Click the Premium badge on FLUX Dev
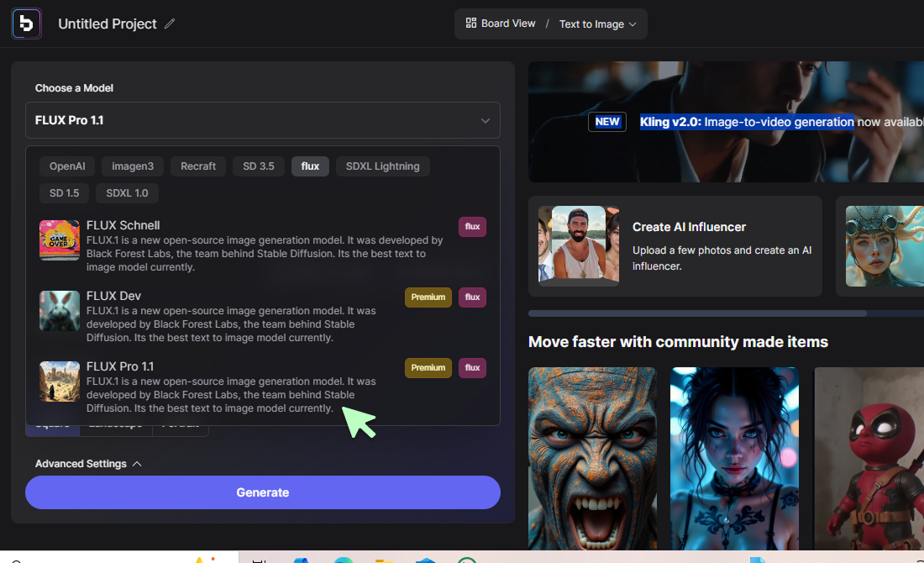Image resolution: width=924 pixels, height=563 pixels. click(428, 297)
